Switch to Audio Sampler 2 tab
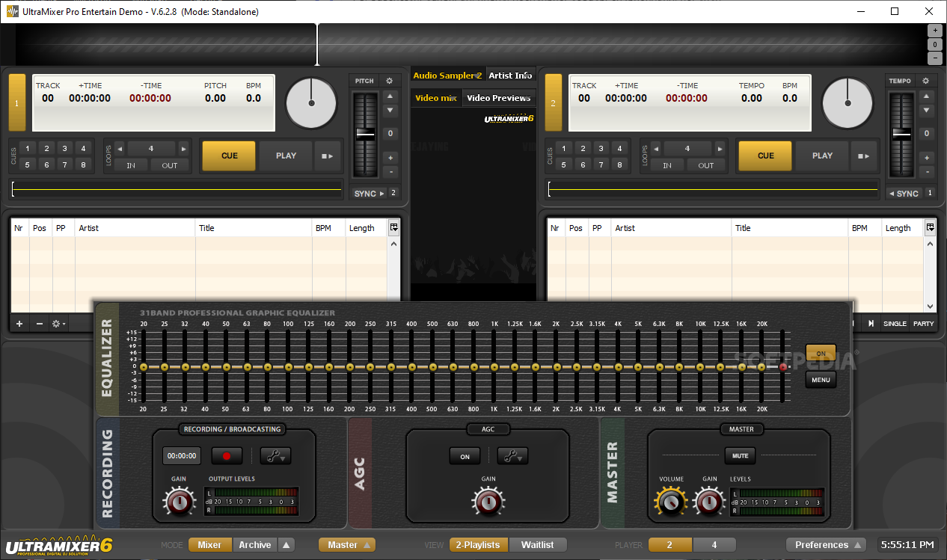 [447, 76]
